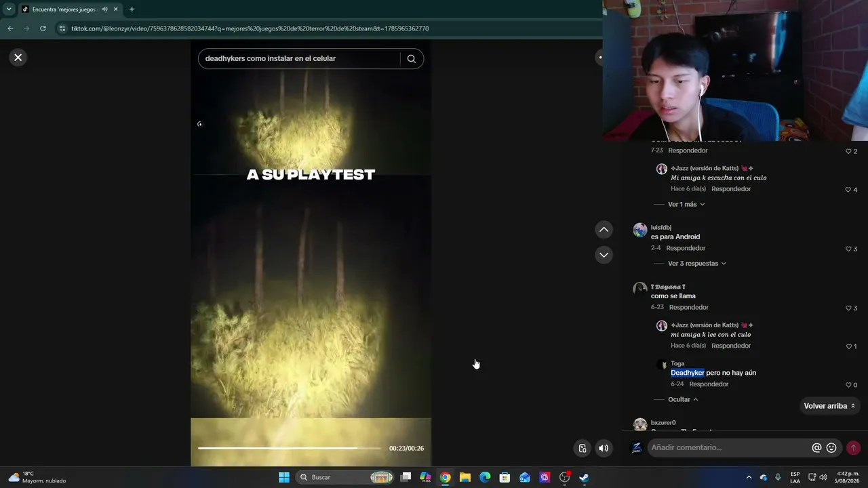Image resolution: width=868 pixels, height=488 pixels.
Task: Mute the video with the speaker button
Action: tap(603, 448)
